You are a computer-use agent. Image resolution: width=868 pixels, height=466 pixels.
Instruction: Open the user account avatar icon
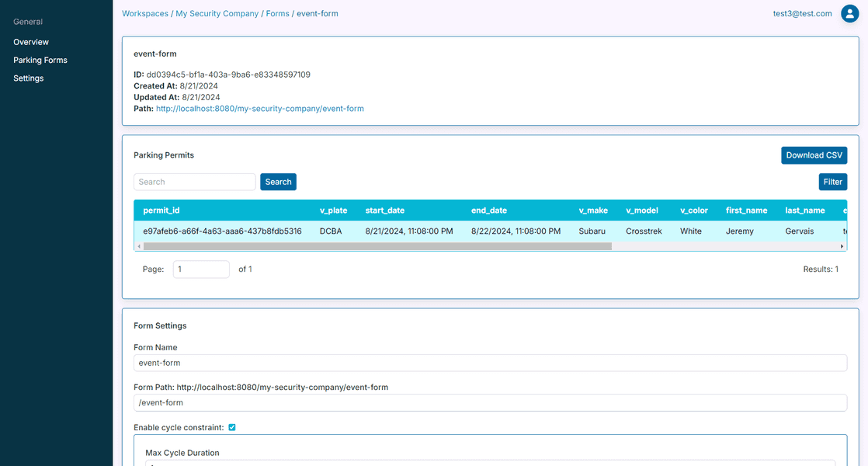click(849, 13)
